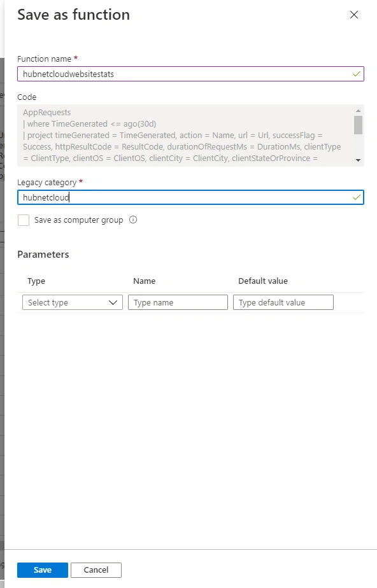
Task: Click the info icon beside computer group
Action: pos(133,220)
